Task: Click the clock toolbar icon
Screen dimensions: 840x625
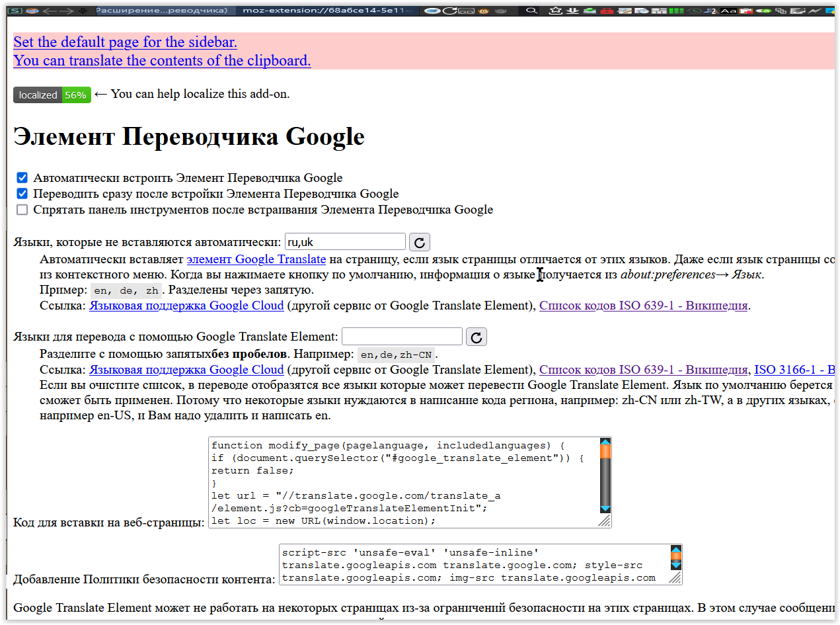Action: pyautogui.click(x=695, y=11)
